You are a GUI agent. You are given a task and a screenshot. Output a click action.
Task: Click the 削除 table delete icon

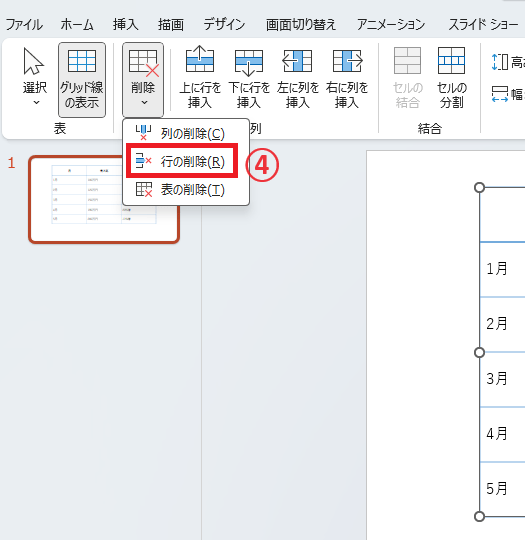pos(143,62)
